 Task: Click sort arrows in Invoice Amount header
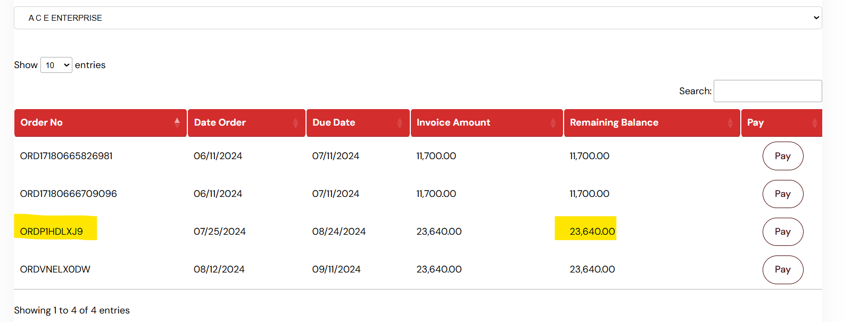pos(553,123)
